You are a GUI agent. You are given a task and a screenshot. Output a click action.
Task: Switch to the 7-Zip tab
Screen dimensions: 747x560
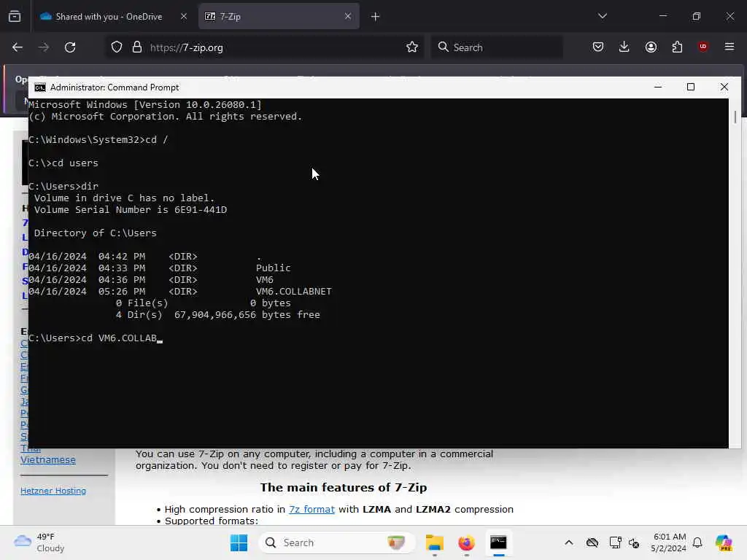(x=279, y=17)
